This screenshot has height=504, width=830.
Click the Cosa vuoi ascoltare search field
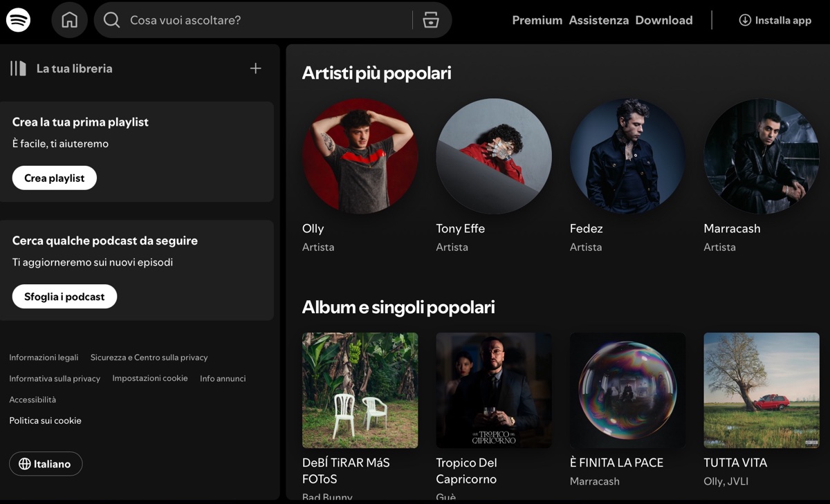tap(207, 20)
